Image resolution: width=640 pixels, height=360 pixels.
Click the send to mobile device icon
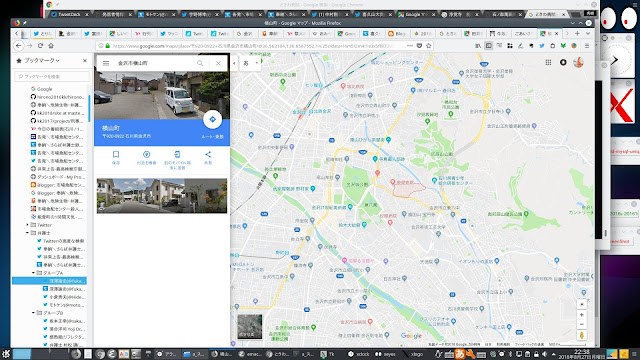click(x=177, y=154)
